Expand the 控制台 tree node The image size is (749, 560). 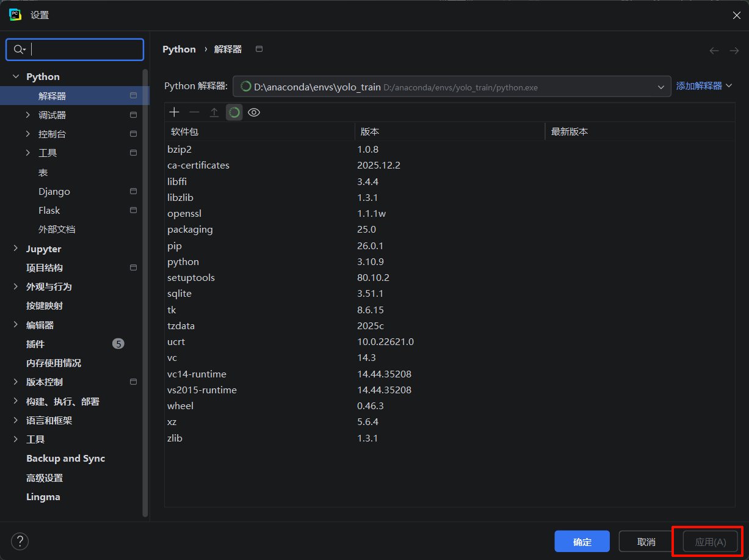pyautogui.click(x=28, y=134)
